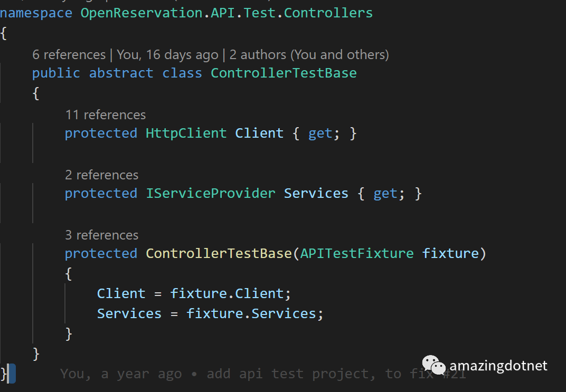Open the '6 references' CodeLens above the class

69,55
